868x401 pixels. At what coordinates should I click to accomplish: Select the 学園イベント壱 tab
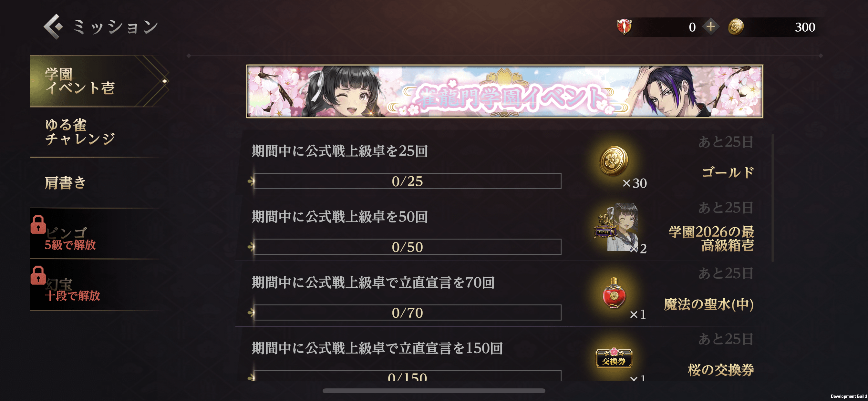(x=98, y=81)
